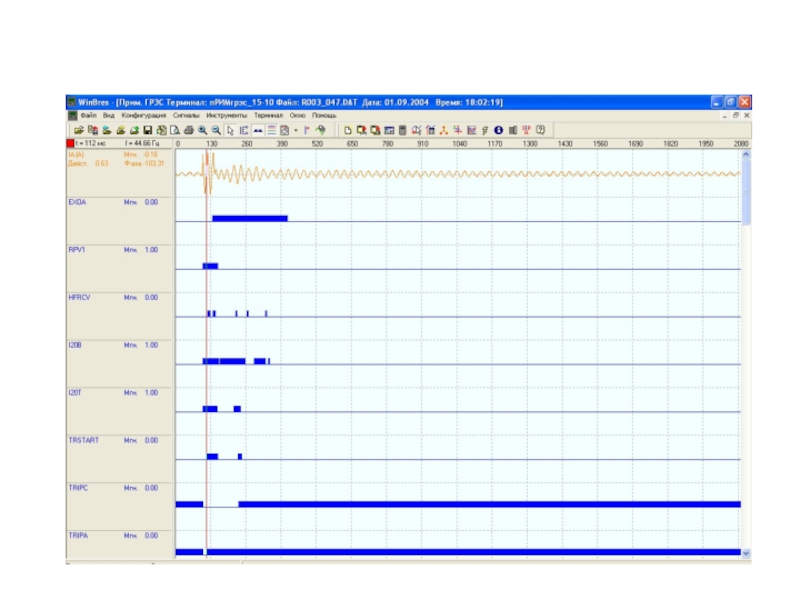The image size is (800, 600).
Task: Expand the small dropdown arrow beside calendar icon
Action: pyautogui.click(x=295, y=131)
